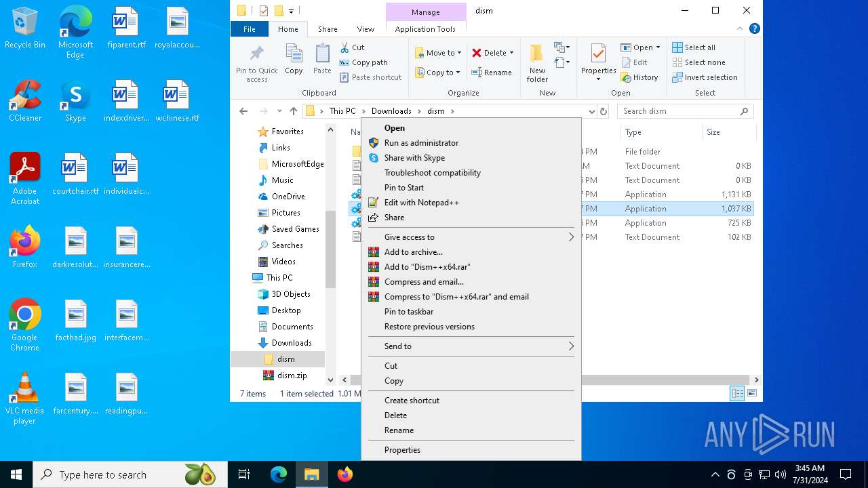
Task: Click This PC in the address breadcrumb
Action: 342,111
